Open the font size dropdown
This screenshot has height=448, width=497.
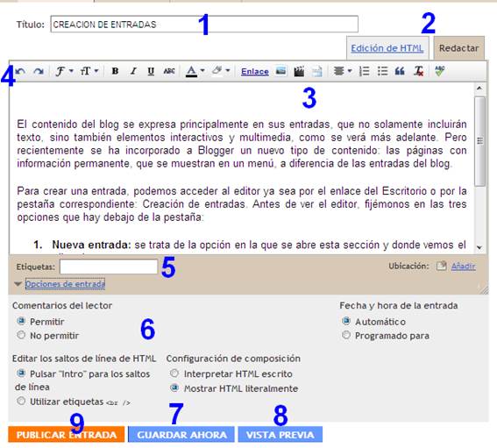click(x=89, y=71)
